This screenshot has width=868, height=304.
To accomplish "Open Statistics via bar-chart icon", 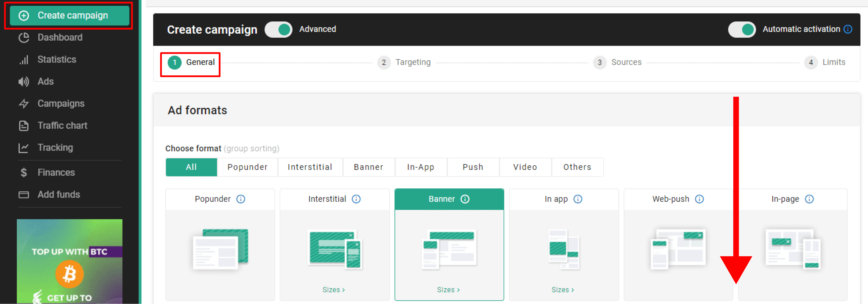I will pyautogui.click(x=24, y=60).
